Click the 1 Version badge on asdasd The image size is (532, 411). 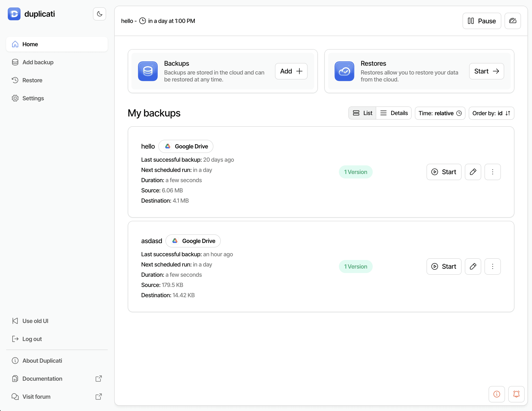click(355, 266)
